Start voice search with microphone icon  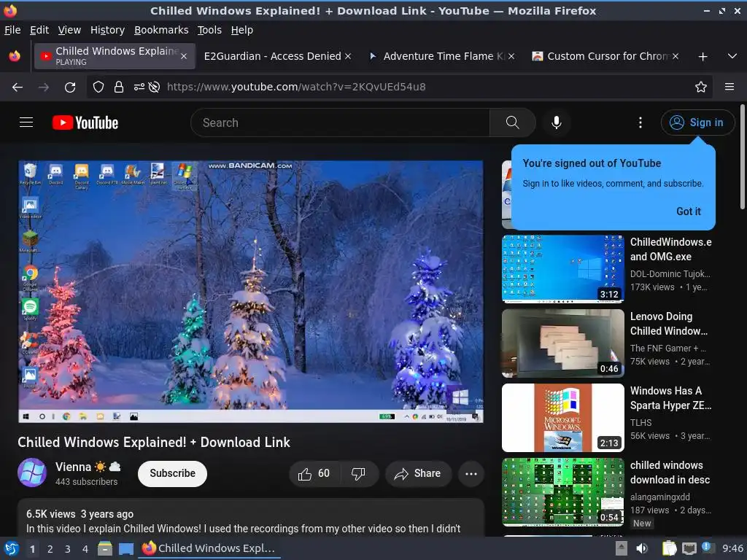pyautogui.click(x=556, y=122)
